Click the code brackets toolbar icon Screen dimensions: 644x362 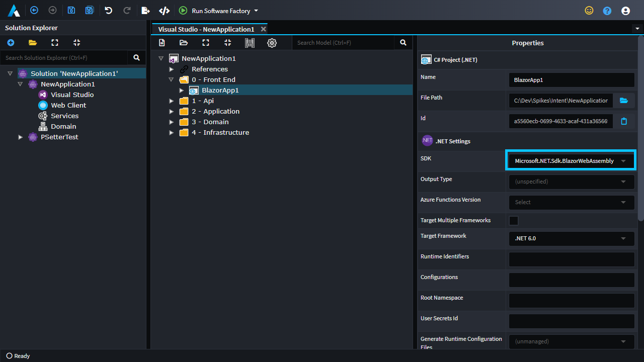(x=164, y=10)
